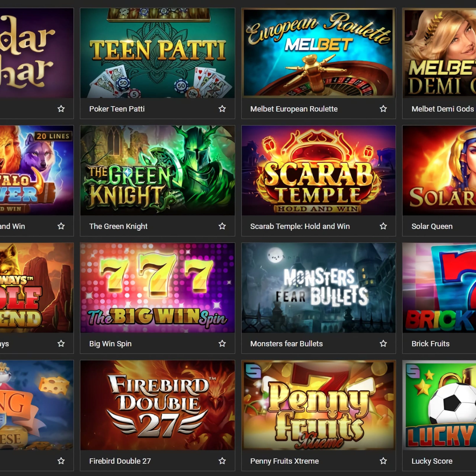Open the Teen Patti game thumbnail
476x476 pixels.
157,53
